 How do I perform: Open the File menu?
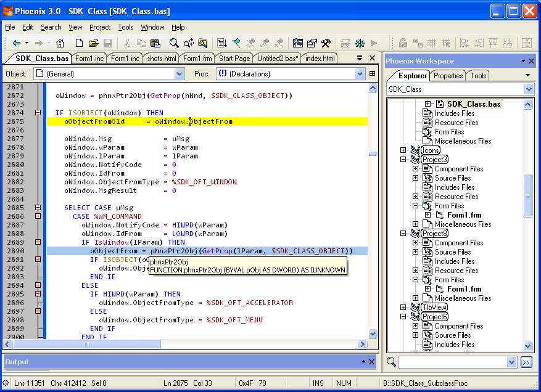pos(10,27)
